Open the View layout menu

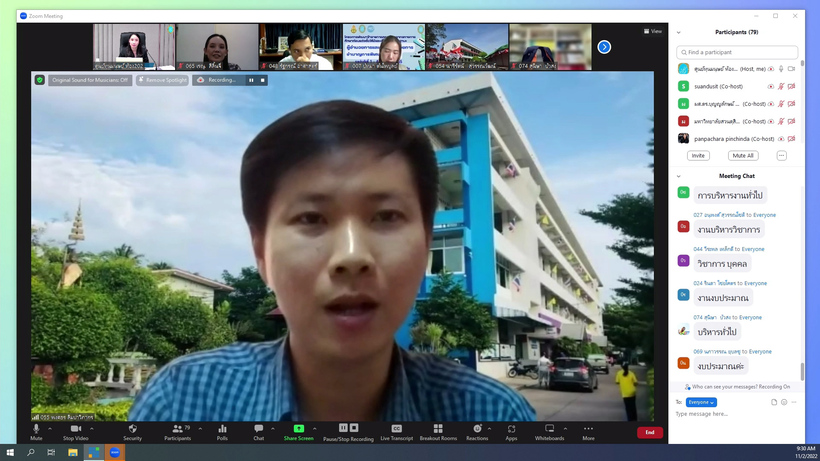[653, 31]
